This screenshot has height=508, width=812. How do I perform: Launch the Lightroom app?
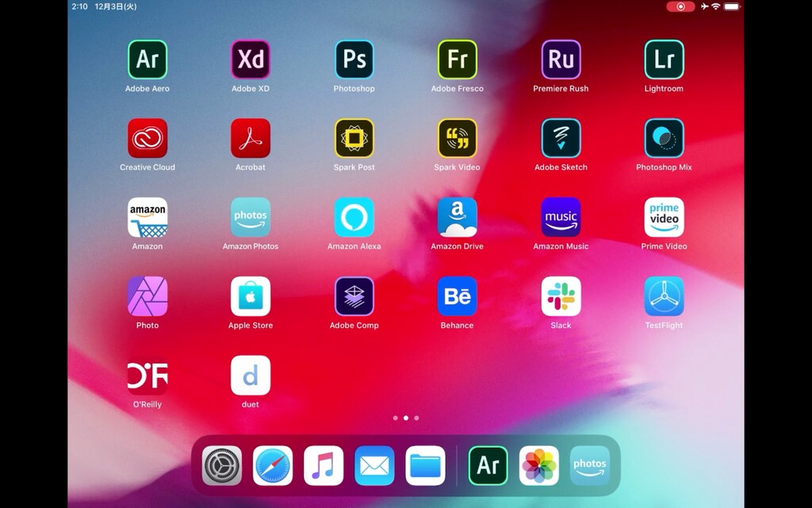tap(664, 59)
